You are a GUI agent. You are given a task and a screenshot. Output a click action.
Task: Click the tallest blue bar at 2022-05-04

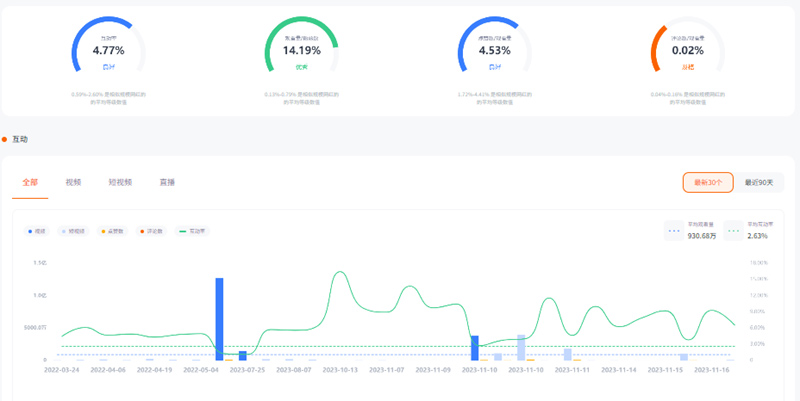(219, 318)
